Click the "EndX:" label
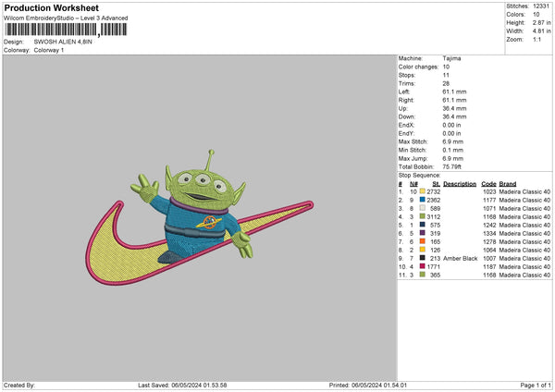The image size is (555, 392). pyautogui.click(x=406, y=125)
